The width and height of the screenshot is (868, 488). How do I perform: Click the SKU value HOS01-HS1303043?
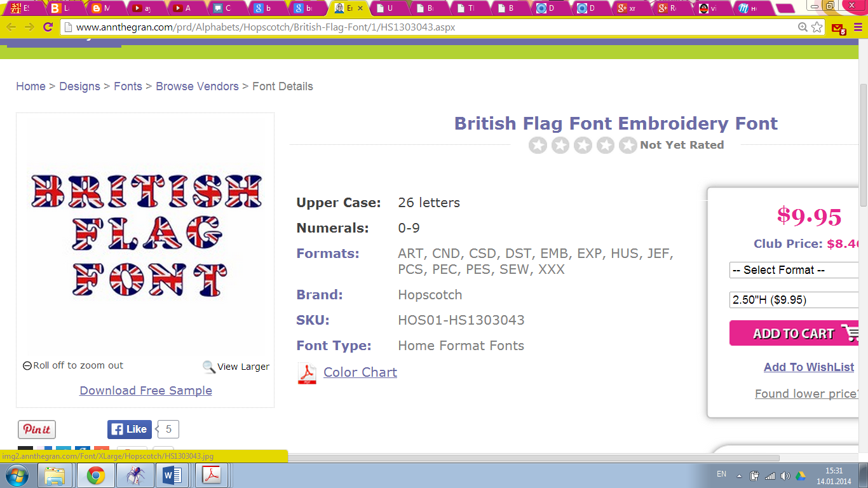(461, 320)
